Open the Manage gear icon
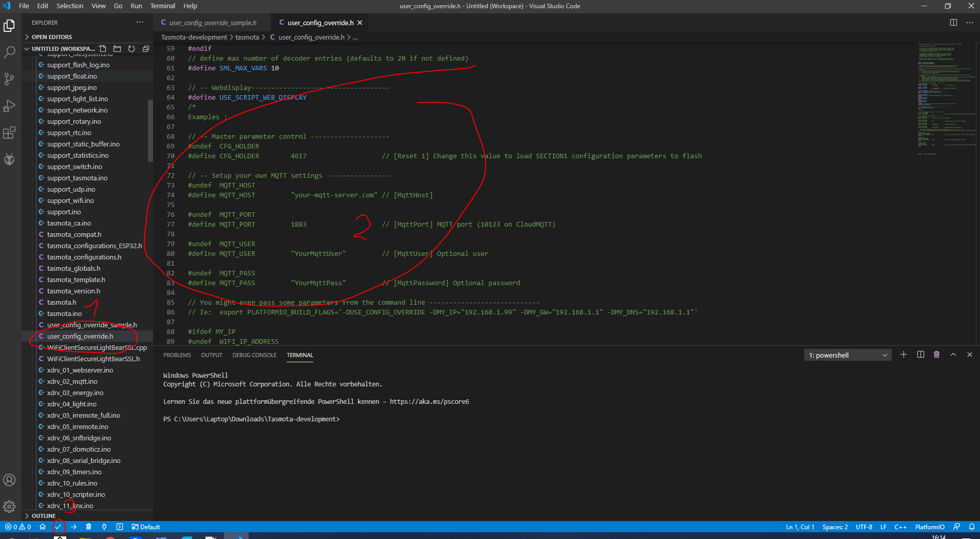This screenshot has width=980, height=539. 9,507
